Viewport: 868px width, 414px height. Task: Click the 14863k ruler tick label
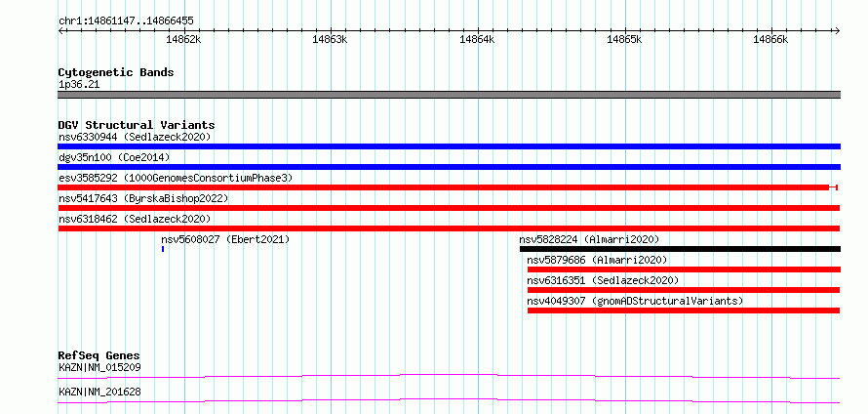click(x=330, y=39)
